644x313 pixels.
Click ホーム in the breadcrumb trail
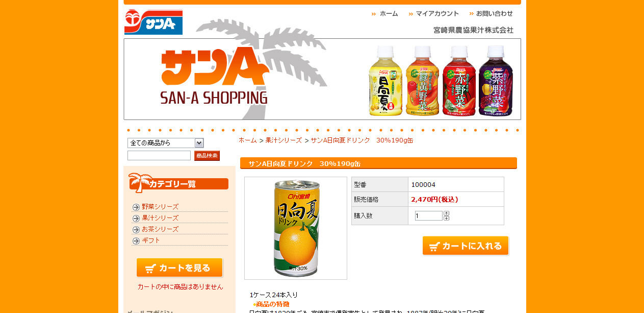(x=248, y=140)
